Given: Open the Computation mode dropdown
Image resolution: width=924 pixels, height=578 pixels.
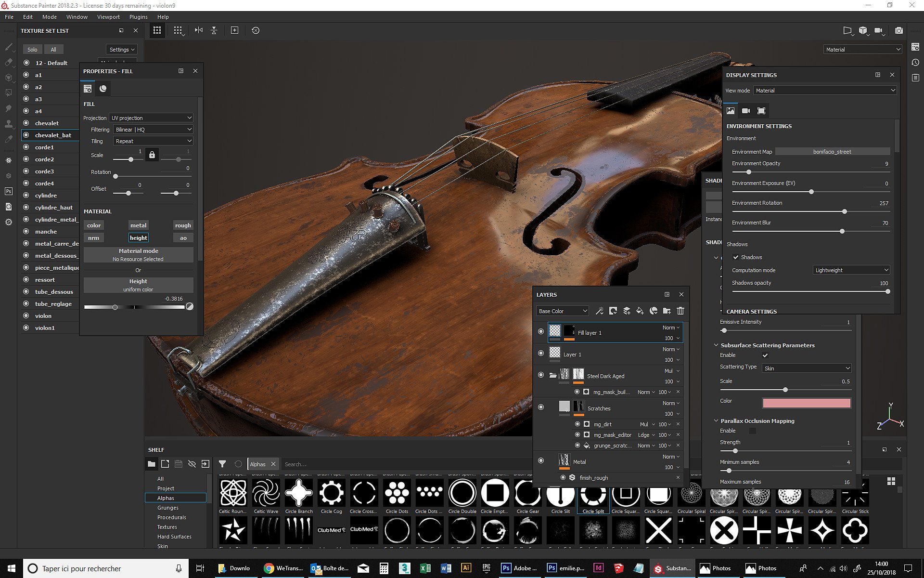Looking at the screenshot, I should pyautogui.click(x=851, y=270).
